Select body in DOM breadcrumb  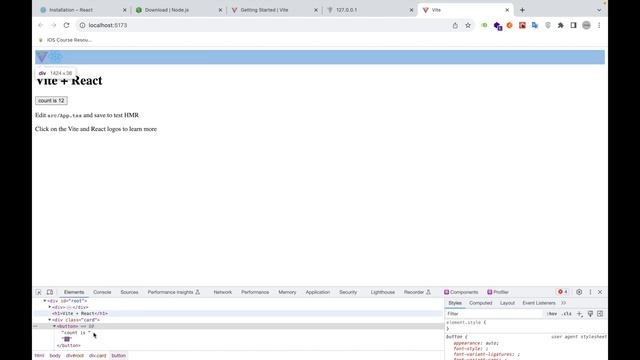[55, 356]
